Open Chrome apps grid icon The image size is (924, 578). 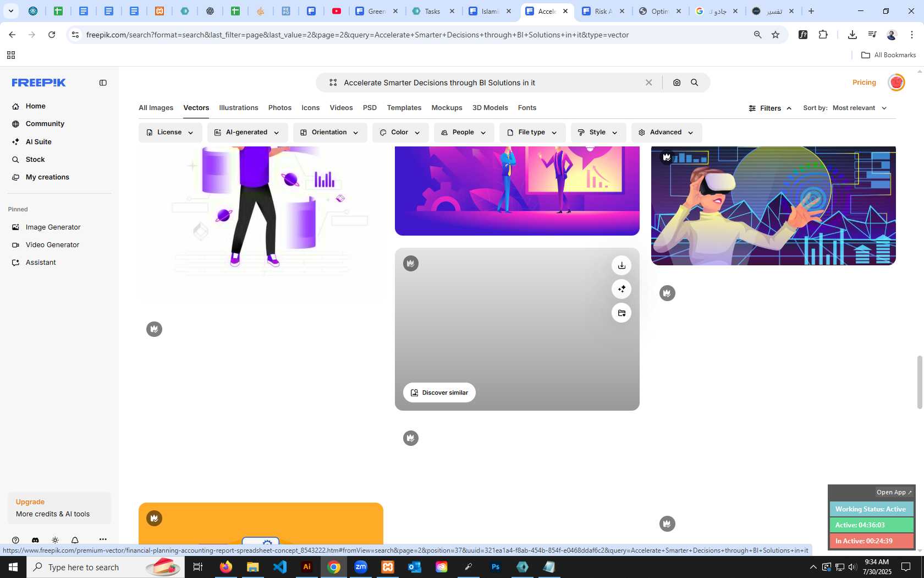click(11, 55)
